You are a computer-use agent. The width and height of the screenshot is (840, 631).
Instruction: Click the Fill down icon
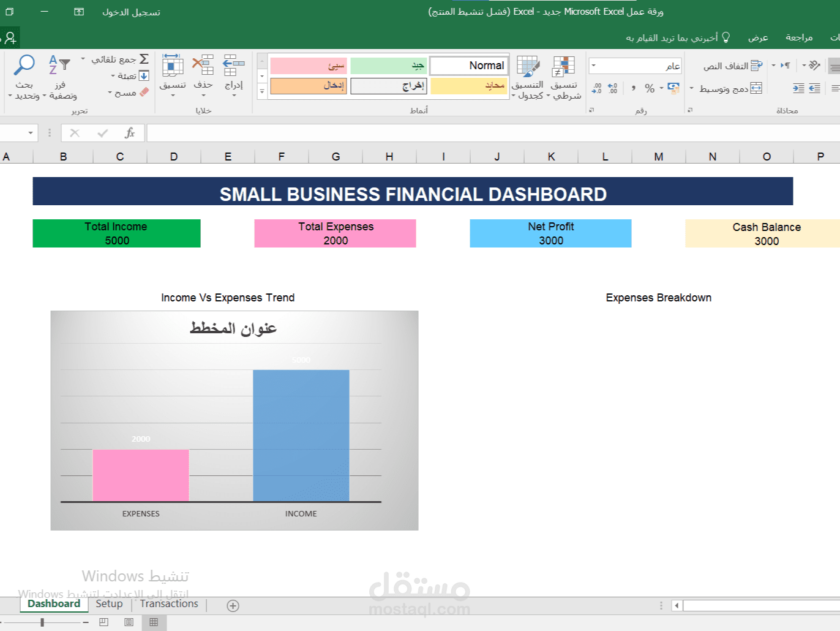(144, 76)
